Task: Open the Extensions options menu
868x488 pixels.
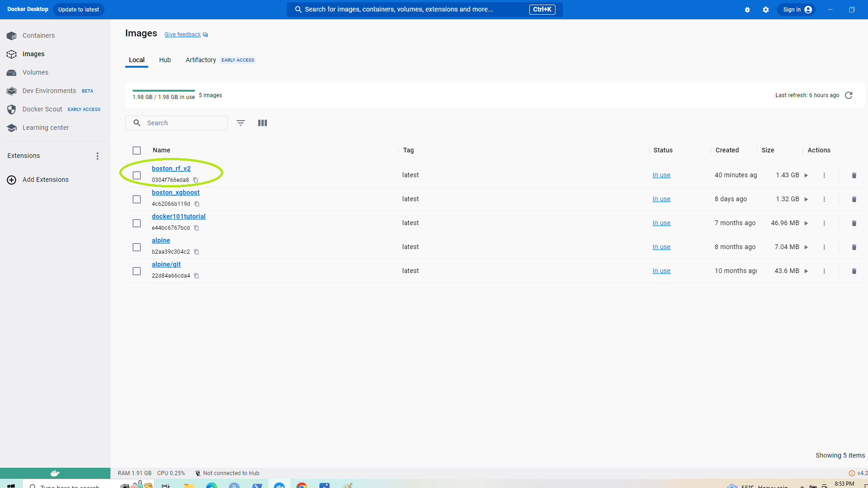Action: coord(97,156)
